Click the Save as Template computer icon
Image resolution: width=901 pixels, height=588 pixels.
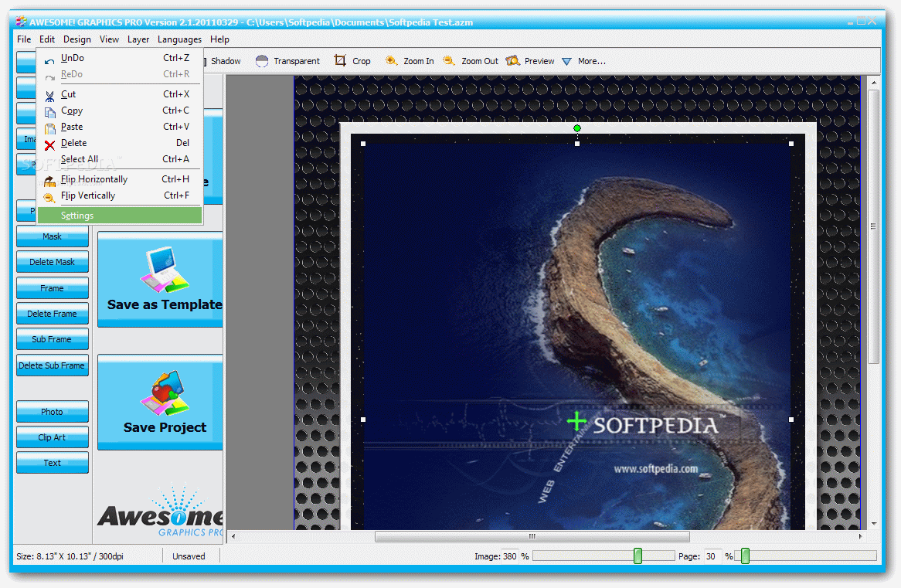click(x=165, y=269)
